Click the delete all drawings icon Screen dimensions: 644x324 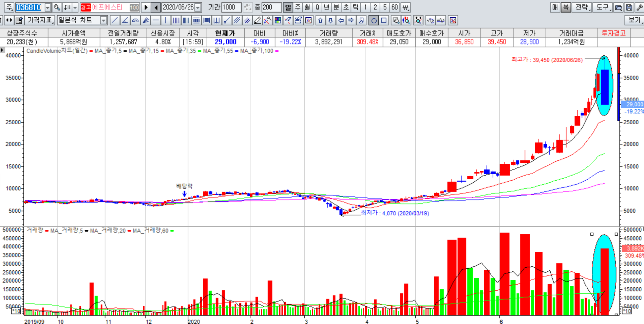point(308,20)
